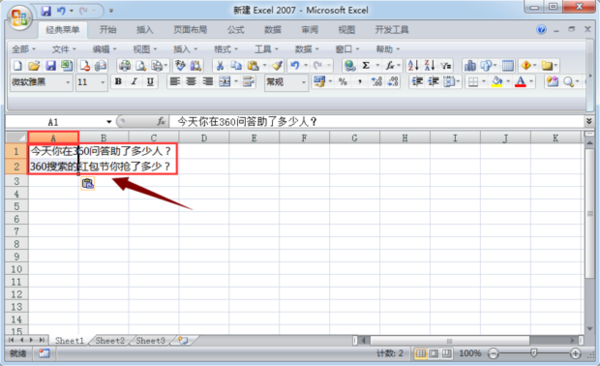The image size is (600, 366).
Task: Click the AutoSum sigma icon
Action: [x=366, y=65]
